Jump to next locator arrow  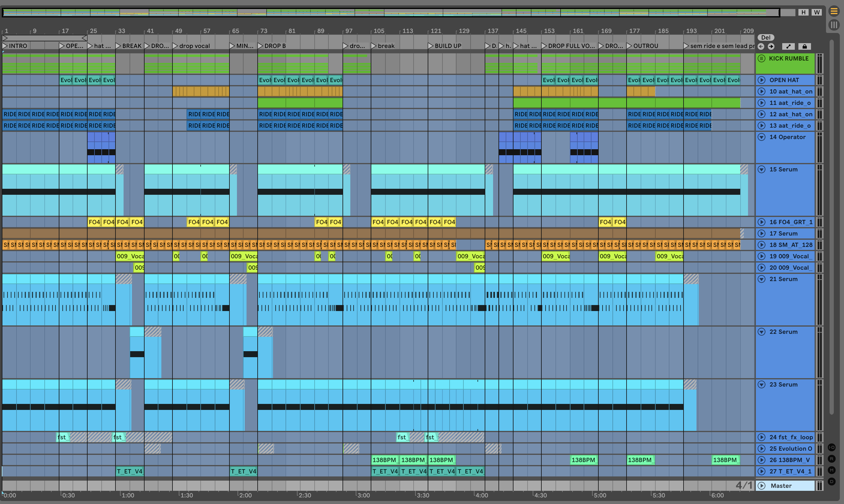click(x=771, y=46)
